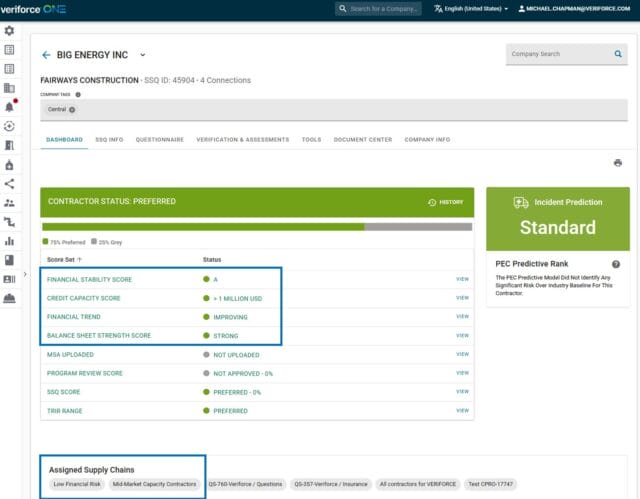This screenshot has width=640, height=499.
Task: Click View for MSA Uploaded
Action: pos(462,354)
